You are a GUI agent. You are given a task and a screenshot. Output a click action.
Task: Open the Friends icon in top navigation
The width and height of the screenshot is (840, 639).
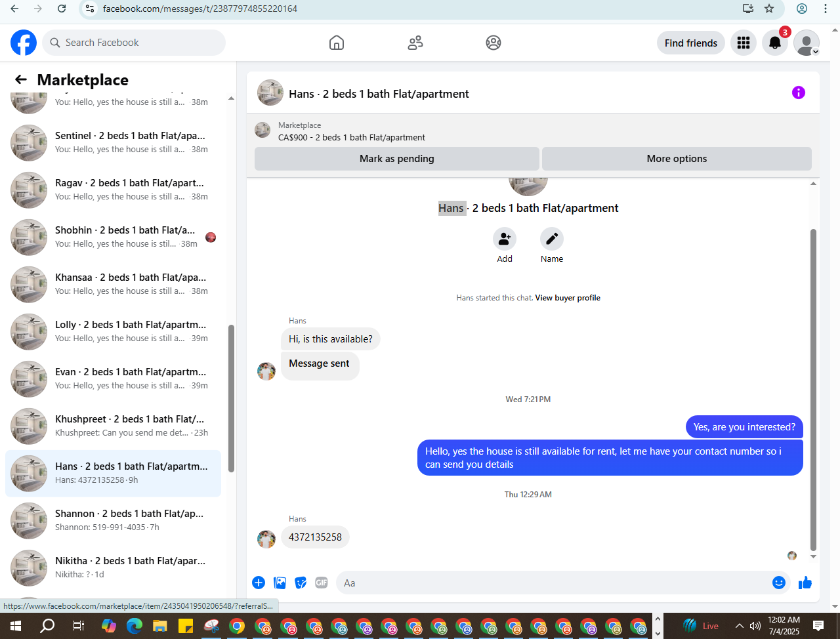(415, 43)
